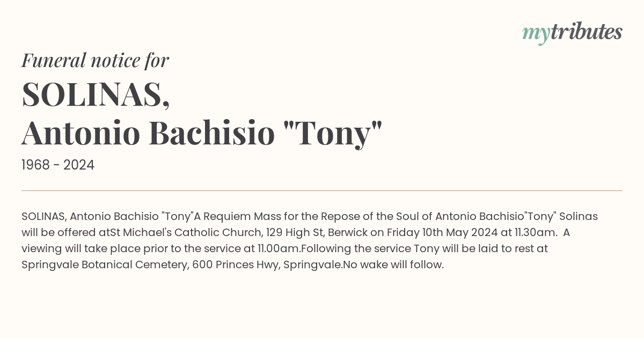
Task: Click the green "my" part of the logo
Action: click(x=536, y=35)
